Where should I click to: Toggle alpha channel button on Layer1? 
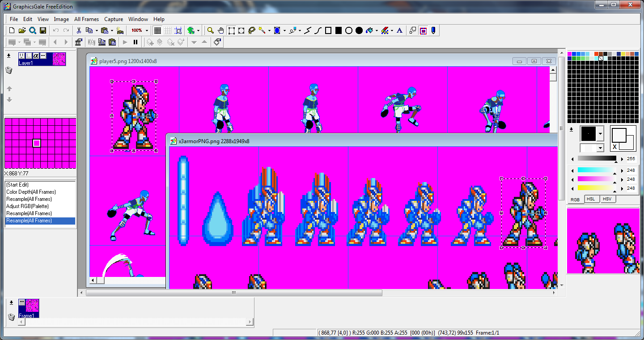(36, 55)
